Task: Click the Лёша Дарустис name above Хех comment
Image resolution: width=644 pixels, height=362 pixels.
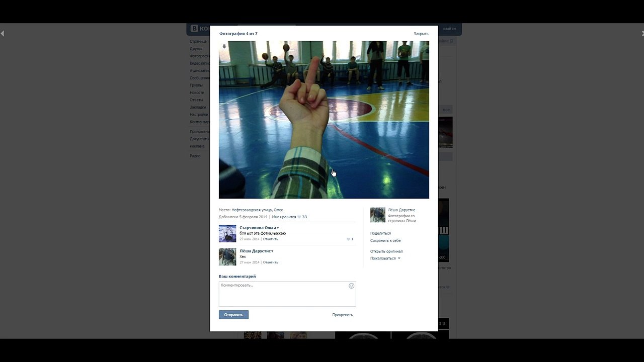Action: coord(255,251)
